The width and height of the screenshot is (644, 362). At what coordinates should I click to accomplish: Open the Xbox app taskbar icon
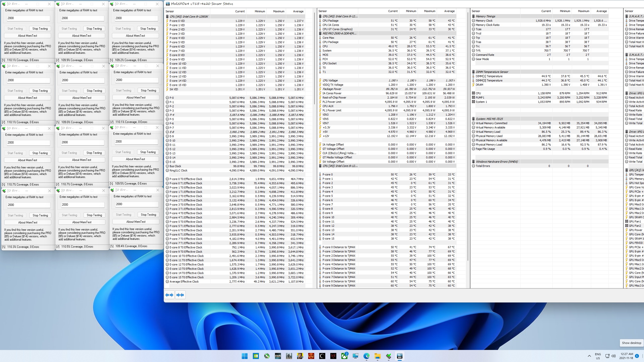(344, 356)
